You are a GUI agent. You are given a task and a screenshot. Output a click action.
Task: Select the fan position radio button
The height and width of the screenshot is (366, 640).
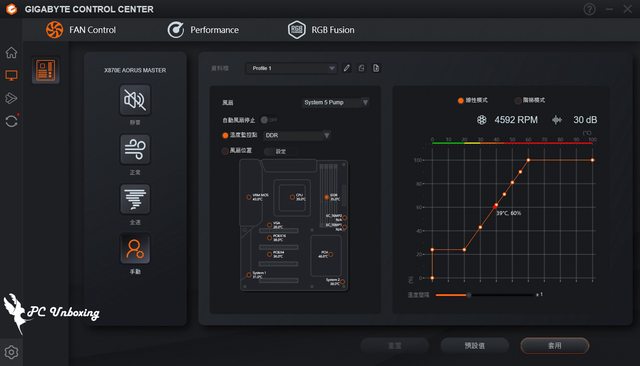225,151
